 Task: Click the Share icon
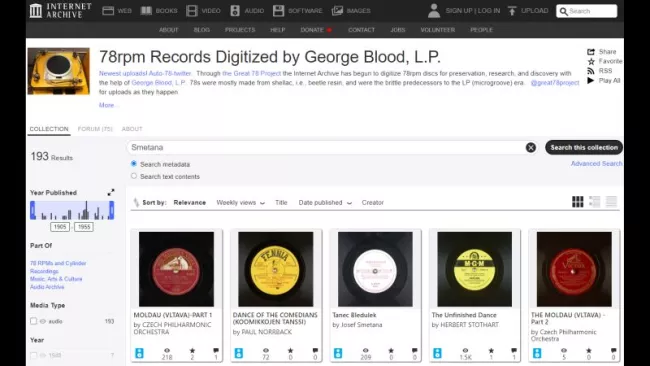591,52
